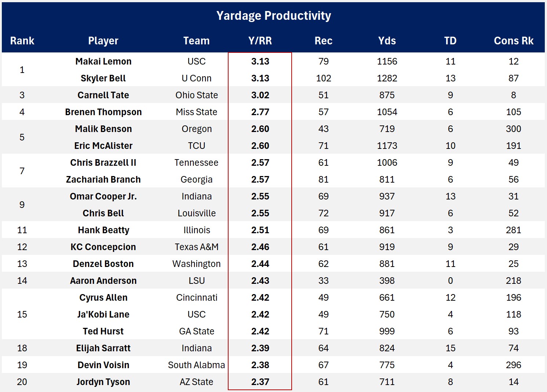
Task: Click the Y/RR column header
Action: pos(260,41)
